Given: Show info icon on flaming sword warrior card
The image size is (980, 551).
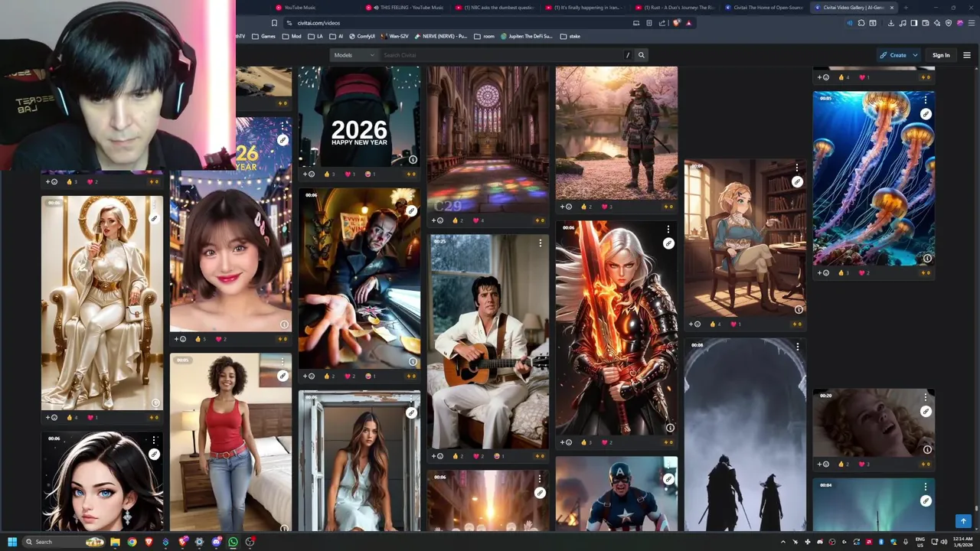Looking at the screenshot, I should click(x=670, y=428).
